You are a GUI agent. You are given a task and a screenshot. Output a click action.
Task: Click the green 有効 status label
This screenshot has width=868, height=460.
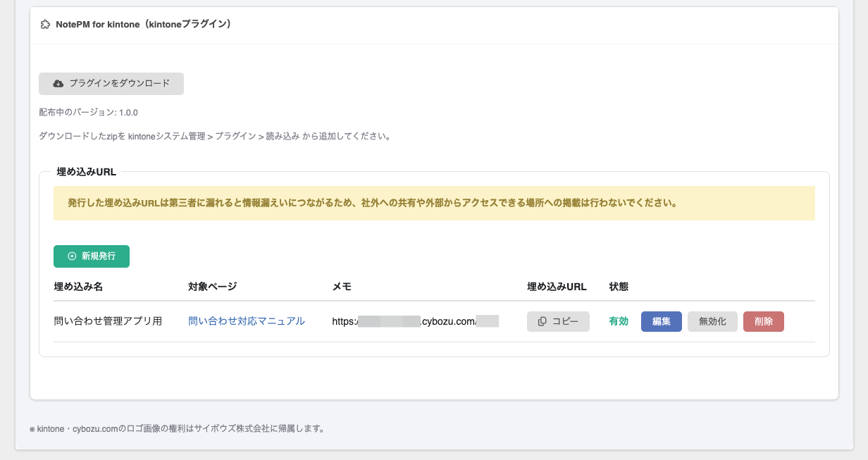[619, 321]
